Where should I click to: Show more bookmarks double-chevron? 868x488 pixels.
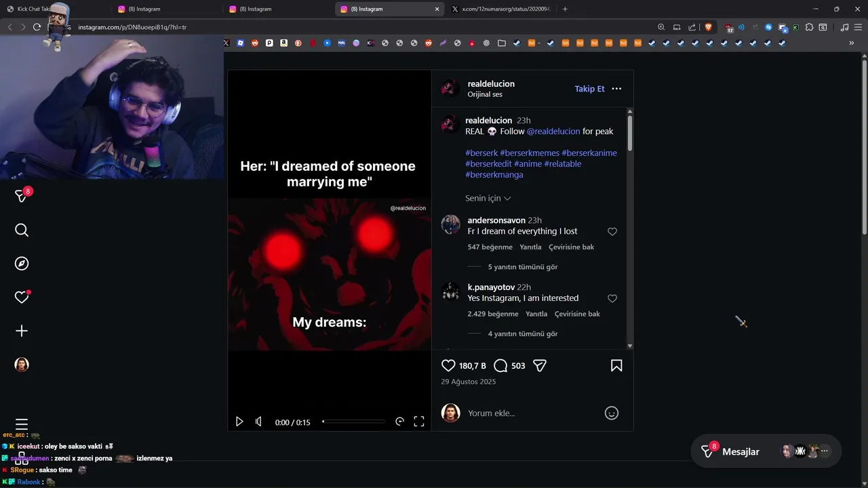pyautogui.click(x=851, y=43)
